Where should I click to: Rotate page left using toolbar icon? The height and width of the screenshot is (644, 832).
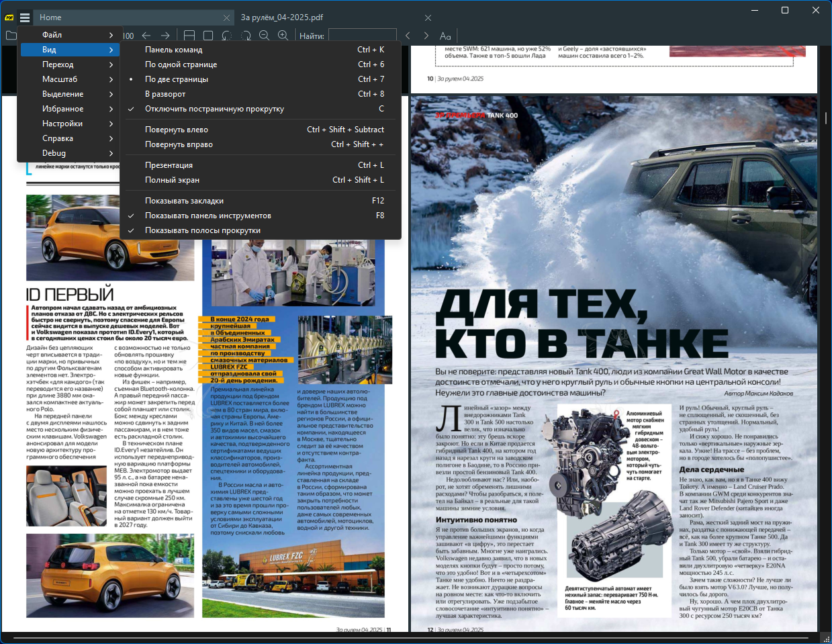pyautogui.click(x=227, y=36)
